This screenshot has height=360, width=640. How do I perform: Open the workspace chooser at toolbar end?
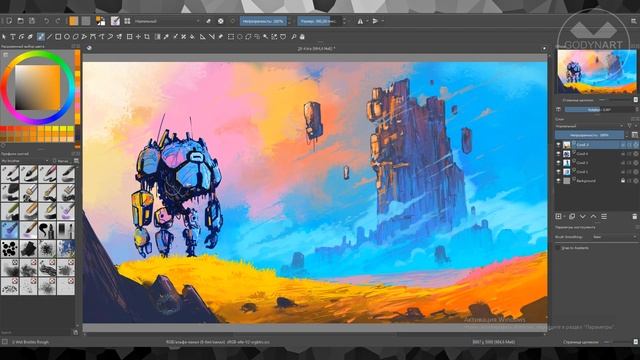(635, 21)
